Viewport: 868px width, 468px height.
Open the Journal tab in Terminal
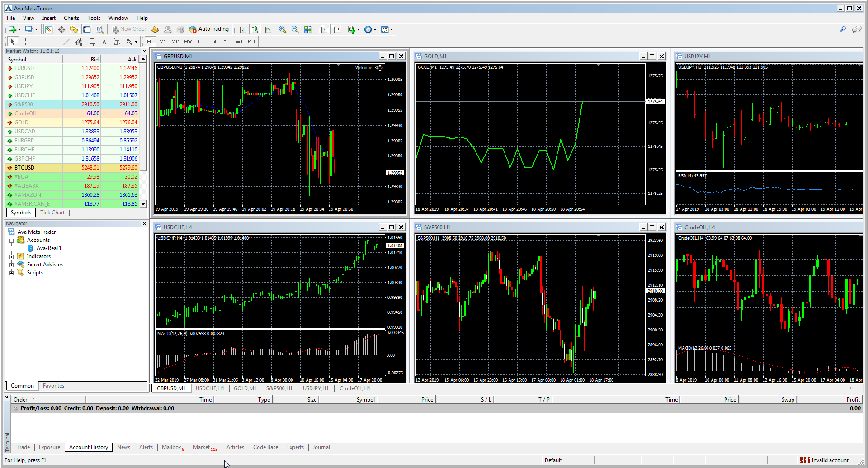click(321, 447)
